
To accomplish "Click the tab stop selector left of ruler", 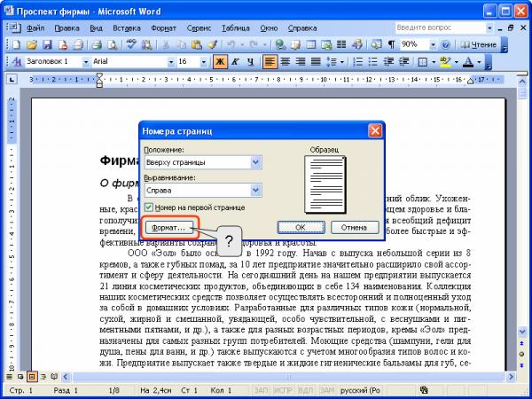I will pyautogui.click(x=12, y=80).
